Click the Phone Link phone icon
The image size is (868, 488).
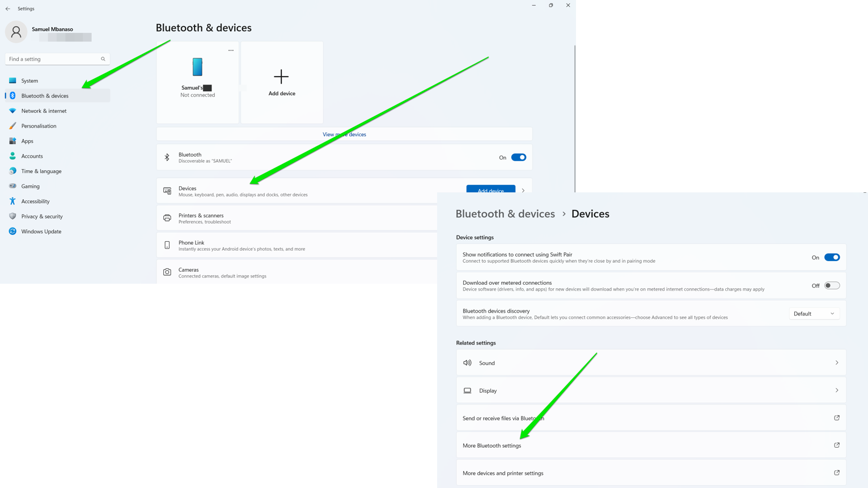(x=167, y=245)
